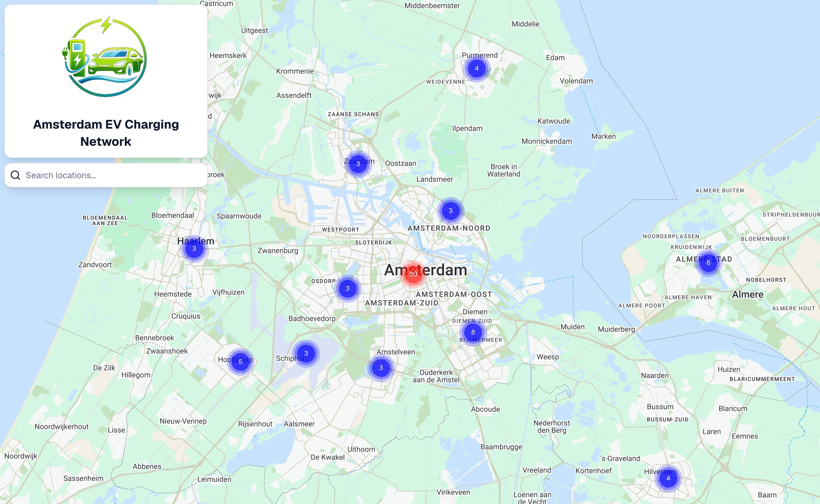Open the 3-station cluster at Zaandam
The width and height of the screenshot is (820, 504).
[x=358, y=164]
